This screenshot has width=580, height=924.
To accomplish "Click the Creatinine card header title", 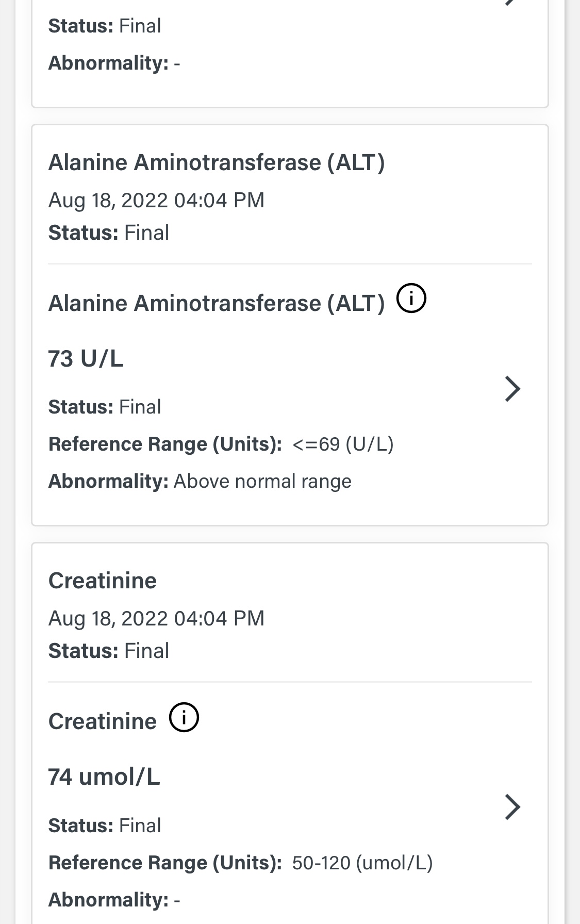I will (x=103, y=581).
